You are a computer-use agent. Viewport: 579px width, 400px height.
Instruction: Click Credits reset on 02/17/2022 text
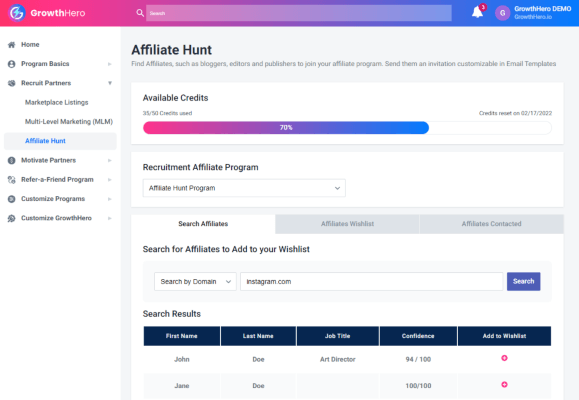pyautogui.click(x=515, y=113)
